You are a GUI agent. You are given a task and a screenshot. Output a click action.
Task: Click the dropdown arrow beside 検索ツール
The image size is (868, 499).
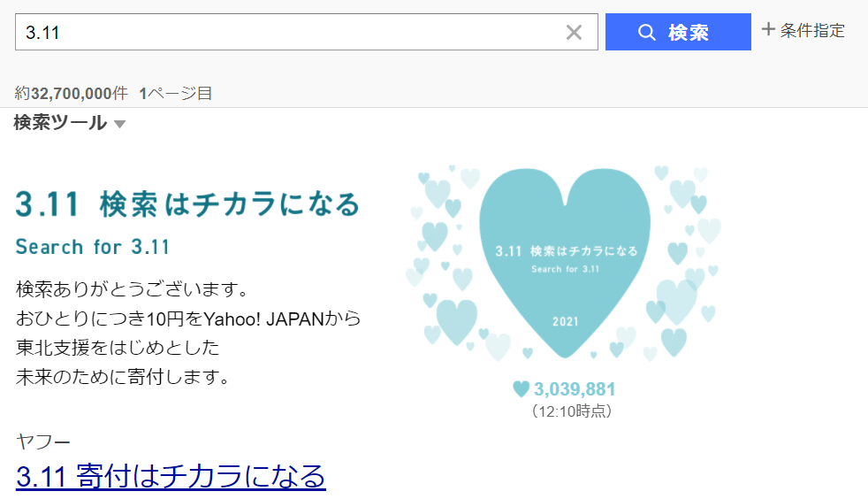tap(119, 124)
